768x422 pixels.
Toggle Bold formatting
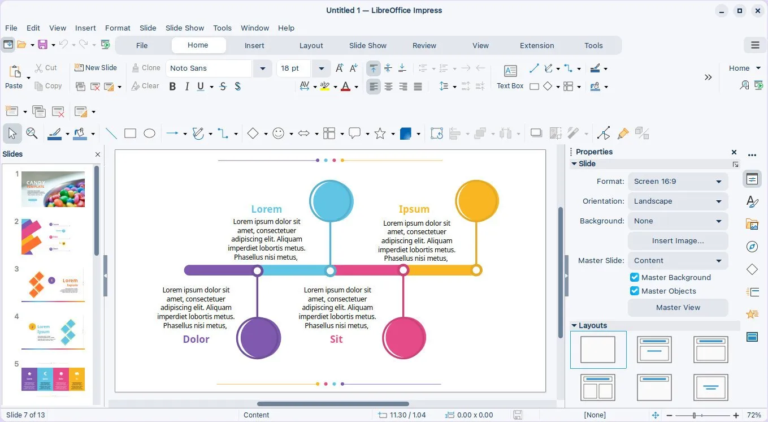click(172, 86)
